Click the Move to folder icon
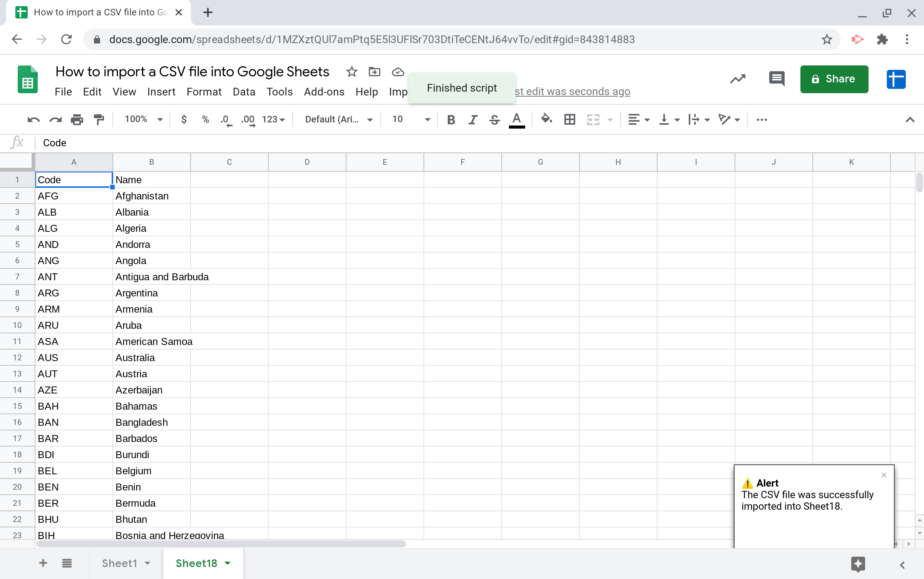924x579 pixels. point(374,72)
